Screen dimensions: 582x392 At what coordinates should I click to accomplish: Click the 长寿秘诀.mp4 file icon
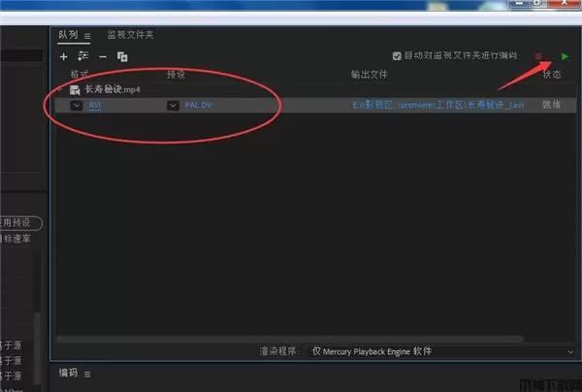tap(75, 90)
